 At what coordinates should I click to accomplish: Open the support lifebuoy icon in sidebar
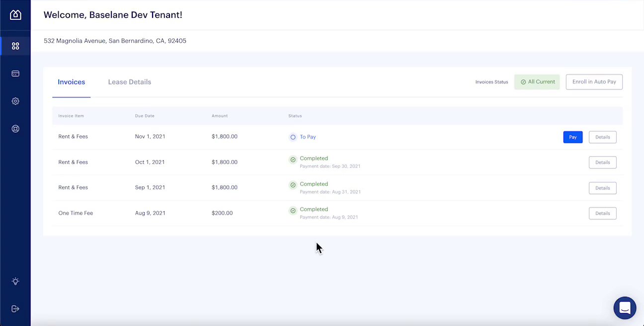click(x=15, y=129)
